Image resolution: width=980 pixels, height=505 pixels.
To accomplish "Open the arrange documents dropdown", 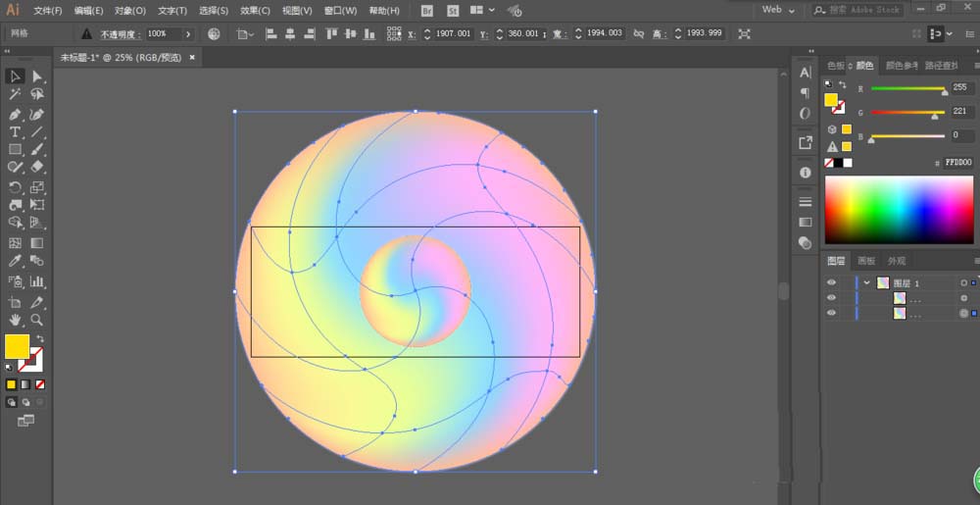I will click(x=482, y=10).
